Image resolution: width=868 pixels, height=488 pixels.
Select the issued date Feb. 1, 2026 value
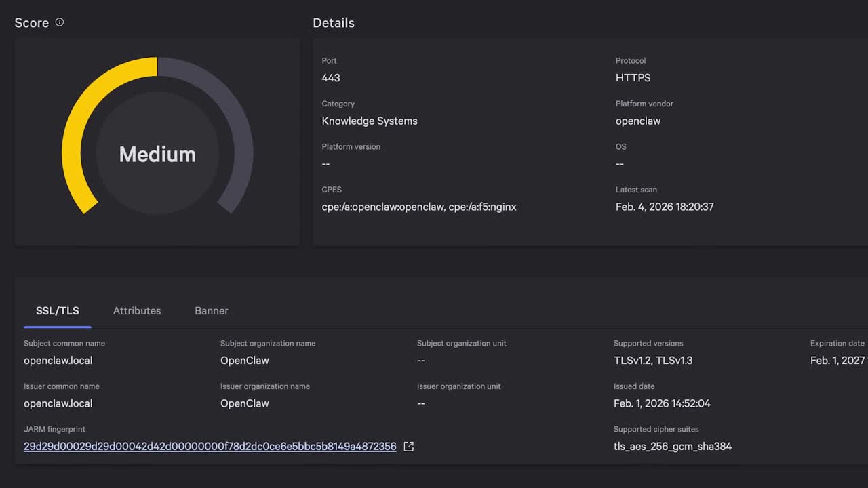click(662, 404)
